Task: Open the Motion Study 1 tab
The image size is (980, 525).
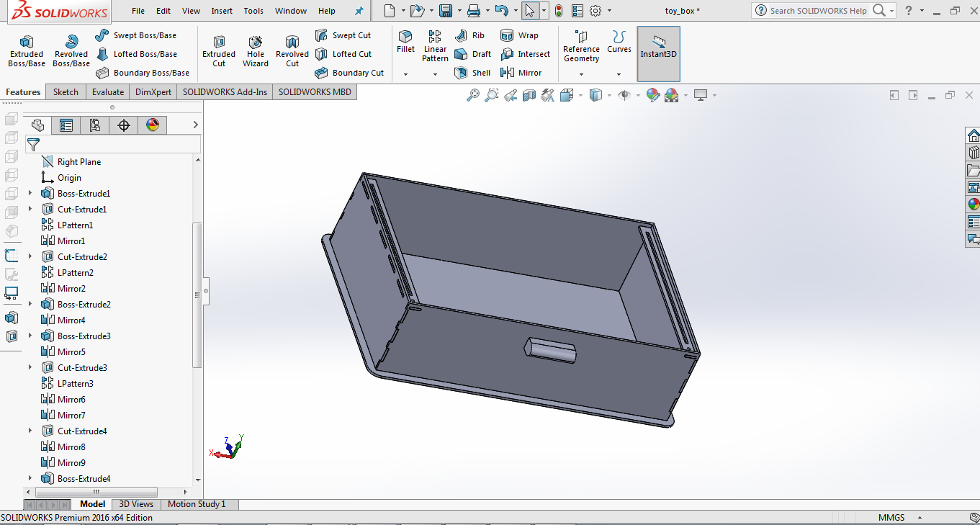Action: pyautogui.click(x=197, y=504)
